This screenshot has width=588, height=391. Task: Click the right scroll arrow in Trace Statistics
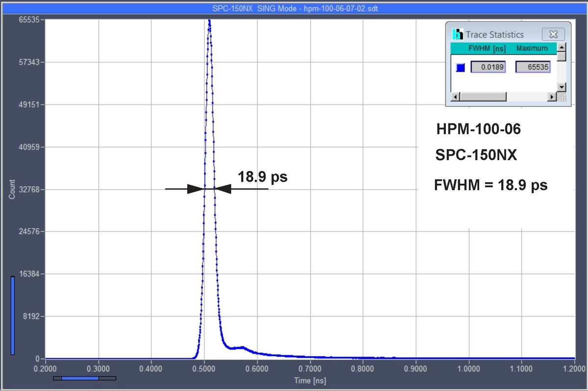[552, 97]
